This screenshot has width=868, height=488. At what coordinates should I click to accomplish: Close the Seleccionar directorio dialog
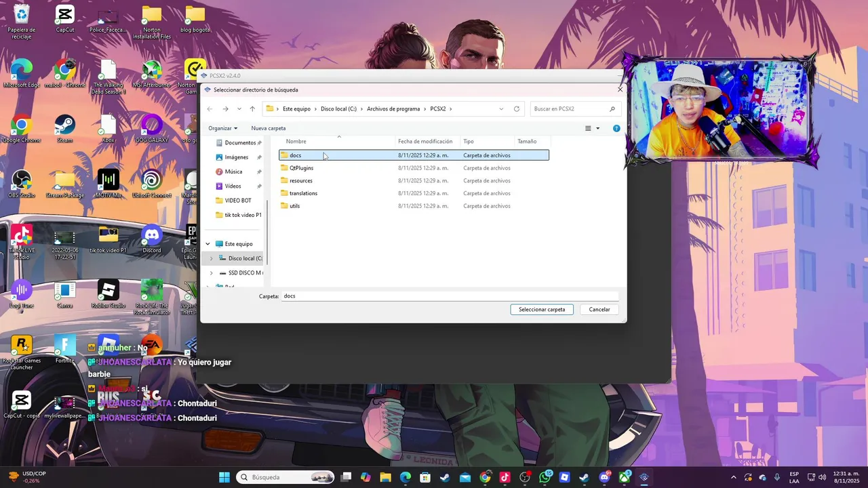point(620,89)
